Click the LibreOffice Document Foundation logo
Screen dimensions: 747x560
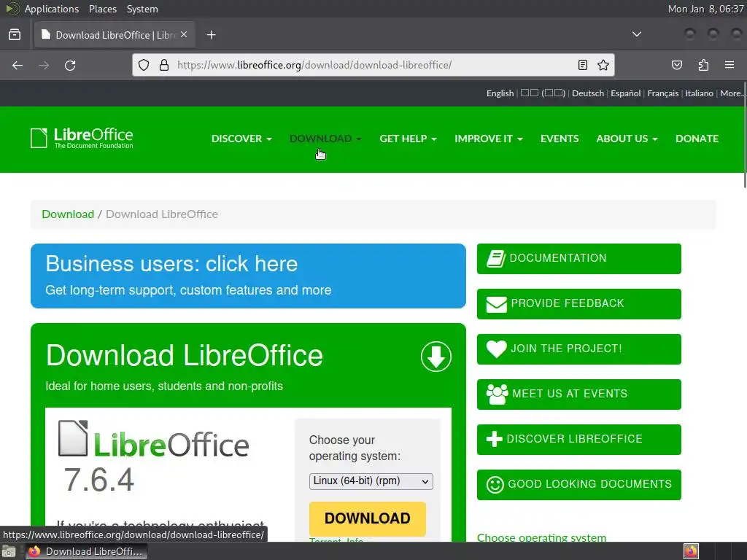(82, 138)
